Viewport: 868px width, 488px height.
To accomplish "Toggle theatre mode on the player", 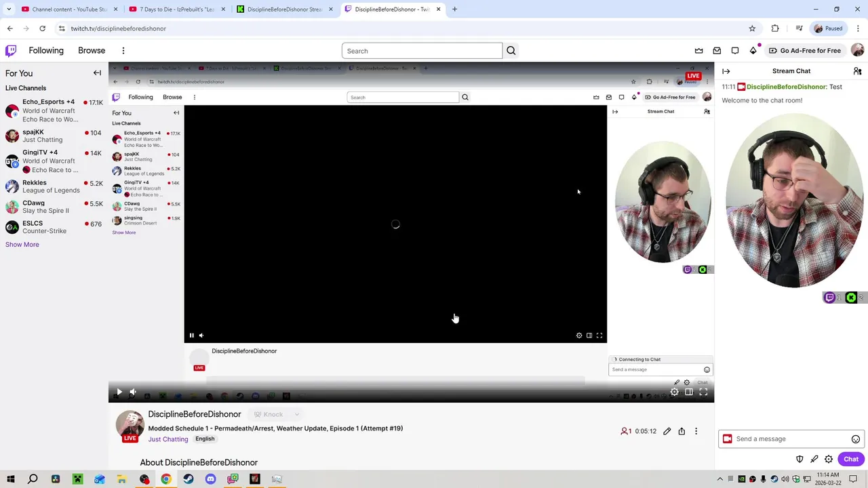I will 689,392.
